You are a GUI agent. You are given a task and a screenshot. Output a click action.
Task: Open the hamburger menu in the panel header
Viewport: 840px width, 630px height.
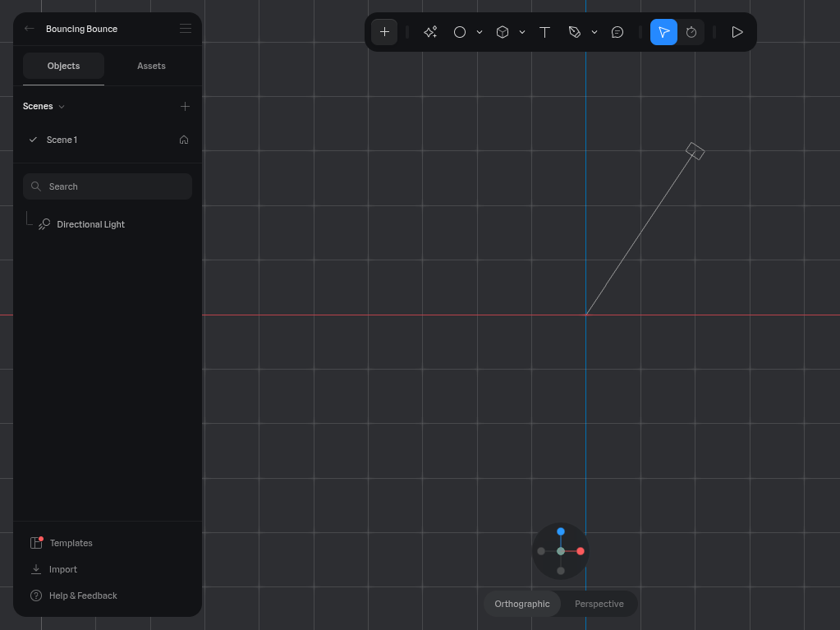[x=186, y=29]
